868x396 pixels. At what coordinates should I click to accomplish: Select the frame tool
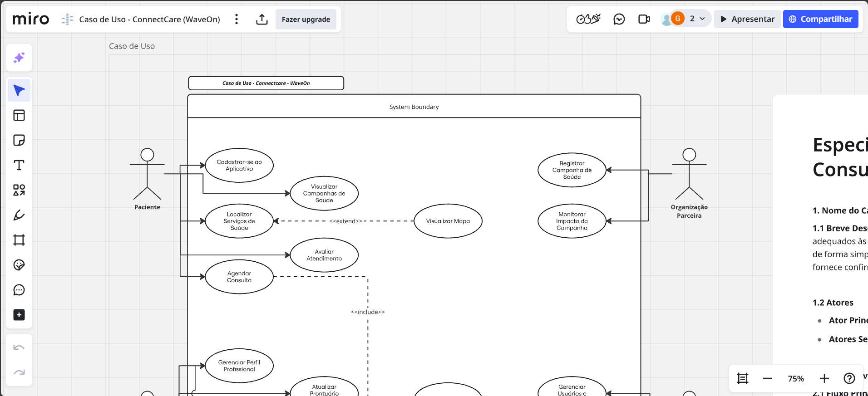coord(19,240)
